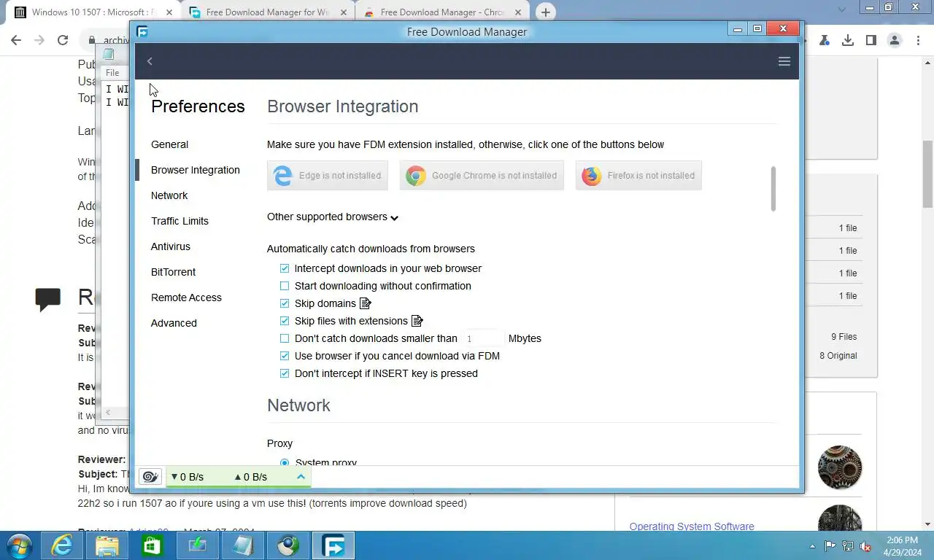
Task: Open Chrome Labs flask icon
Action: (824, 41)
